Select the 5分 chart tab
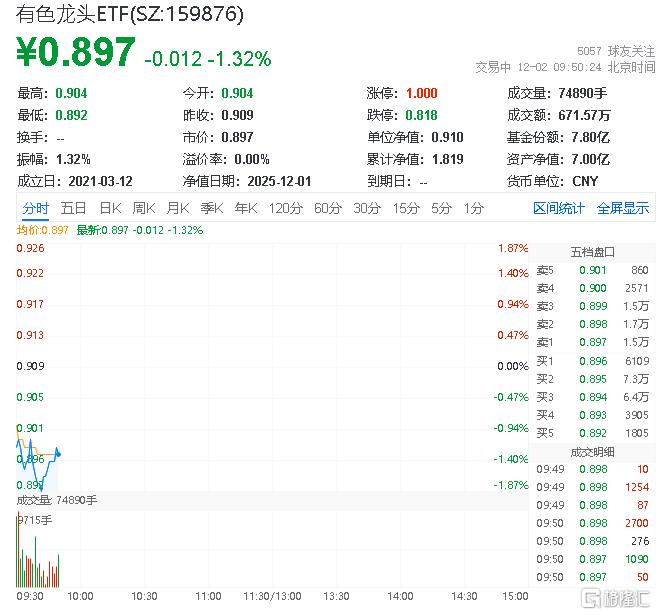This screenshot has width=656, height=615. (441, 208)
